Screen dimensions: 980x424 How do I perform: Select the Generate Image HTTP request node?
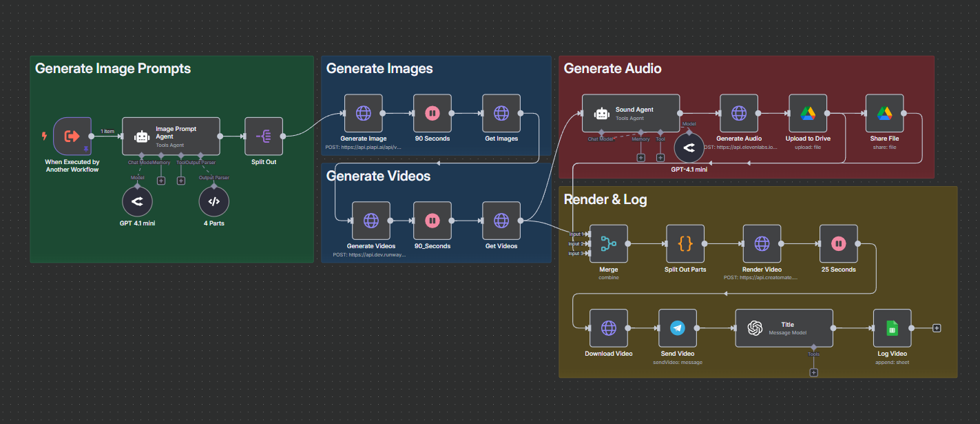click(x=364, y=113)
